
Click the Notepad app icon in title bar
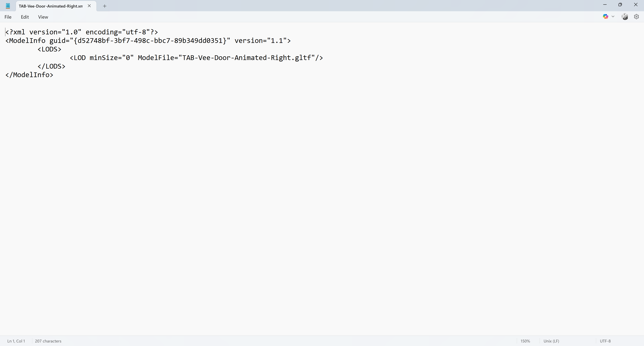pos(8,6)
